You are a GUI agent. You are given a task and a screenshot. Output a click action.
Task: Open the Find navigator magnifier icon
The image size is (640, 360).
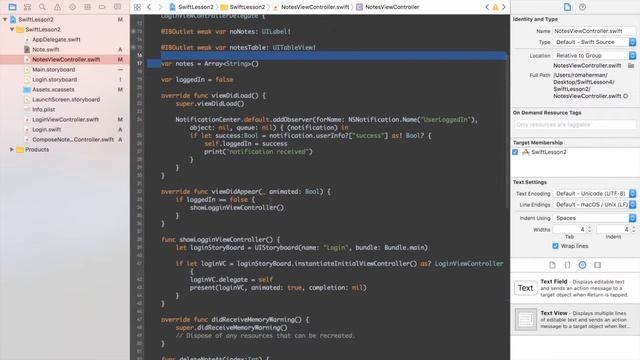(x=42, y=7)
